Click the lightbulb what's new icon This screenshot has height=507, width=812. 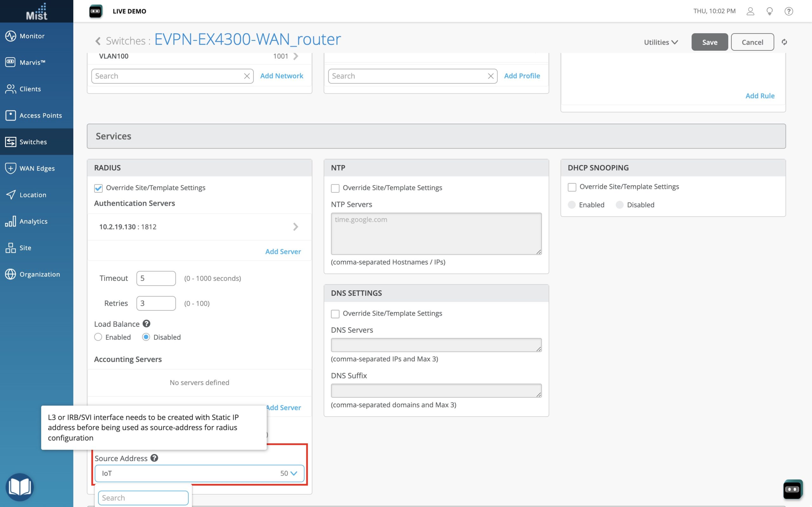click(769, 11)
